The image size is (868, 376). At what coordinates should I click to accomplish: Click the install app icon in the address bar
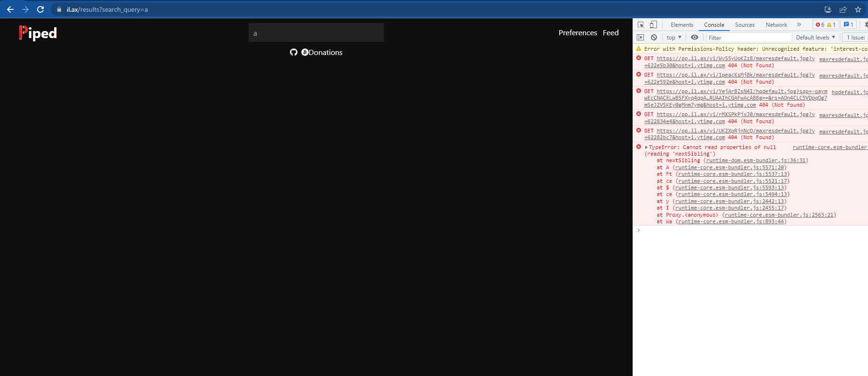point(828,9)
